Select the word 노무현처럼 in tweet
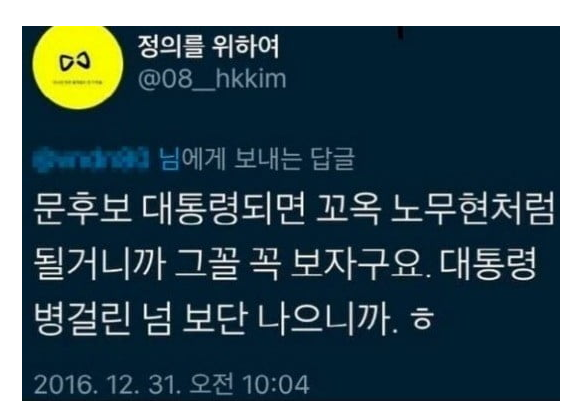This screenshot has width=576, height=416. tap(472, 211)
